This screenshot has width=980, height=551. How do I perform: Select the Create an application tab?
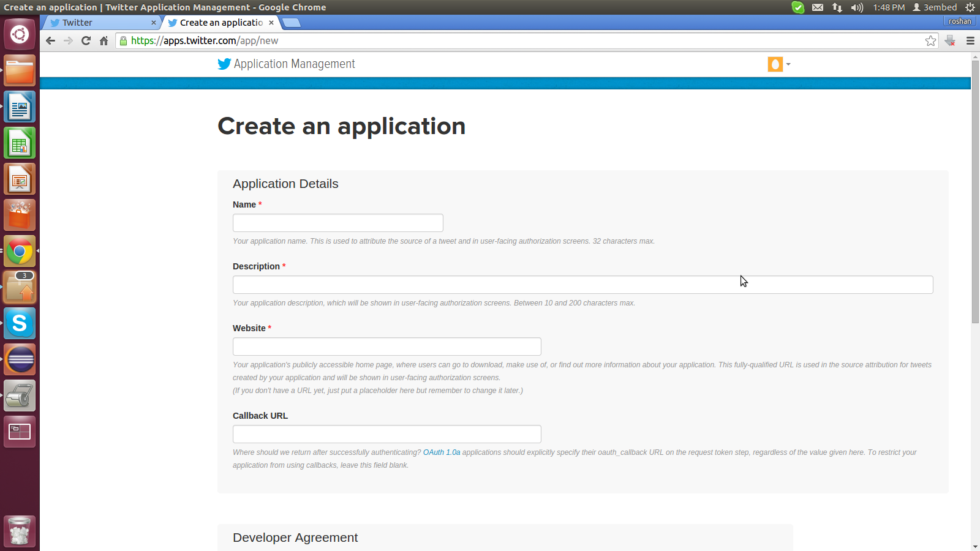point(221,23)
